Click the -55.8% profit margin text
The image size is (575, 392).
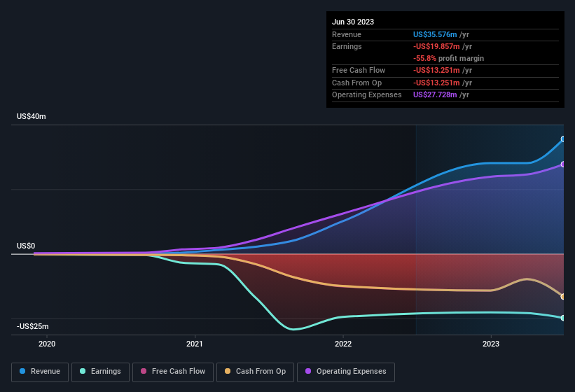tap(448, 58)
